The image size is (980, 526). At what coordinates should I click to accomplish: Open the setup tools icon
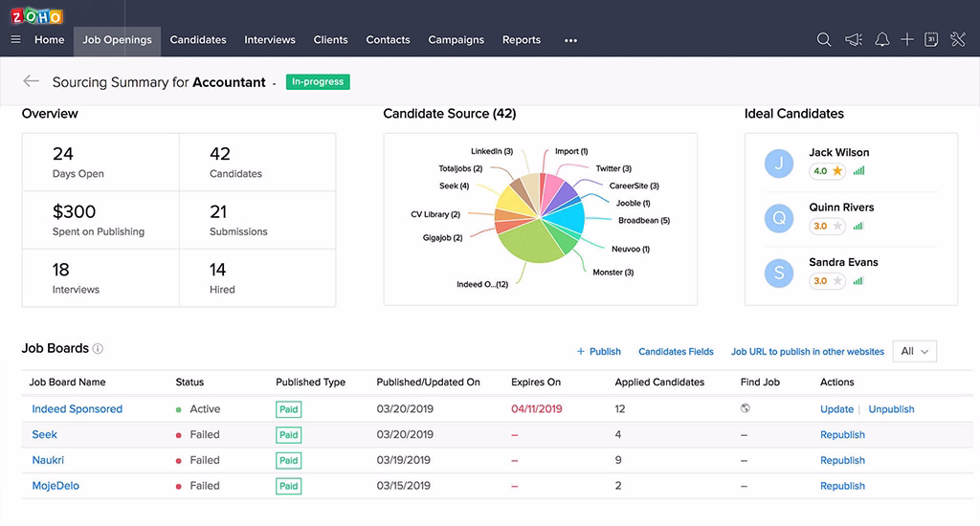tap(957, 40)
